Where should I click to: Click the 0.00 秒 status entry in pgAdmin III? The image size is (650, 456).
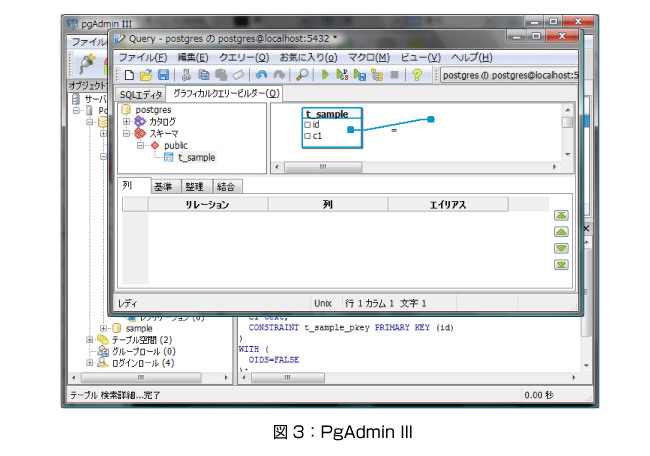(539, 395)
